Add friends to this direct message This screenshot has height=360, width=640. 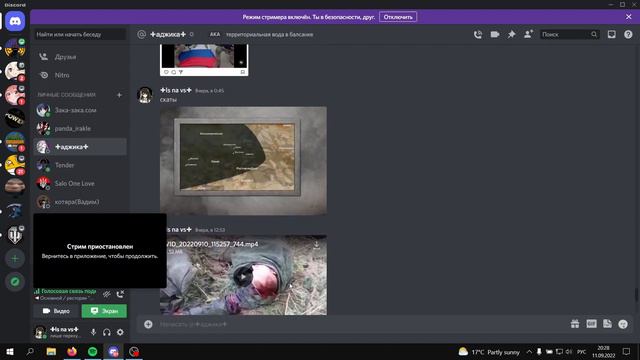point(528,35)
